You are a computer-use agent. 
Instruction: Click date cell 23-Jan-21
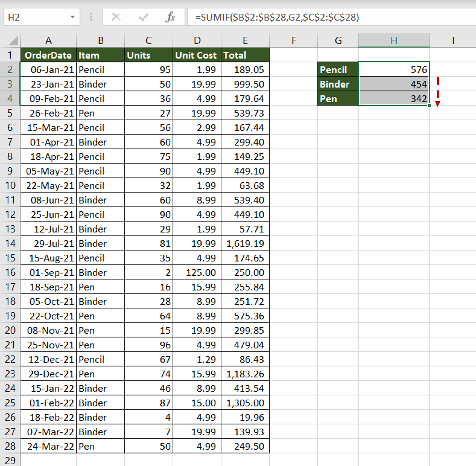click(x=48, y=84)
